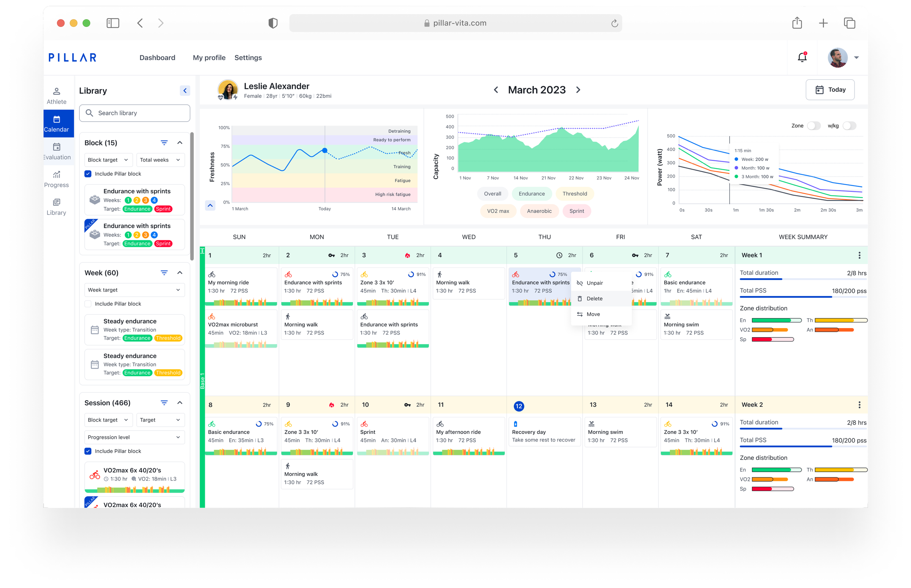
Task: Toggle the w/kg switch on the power chart
Action: (849, 126)
